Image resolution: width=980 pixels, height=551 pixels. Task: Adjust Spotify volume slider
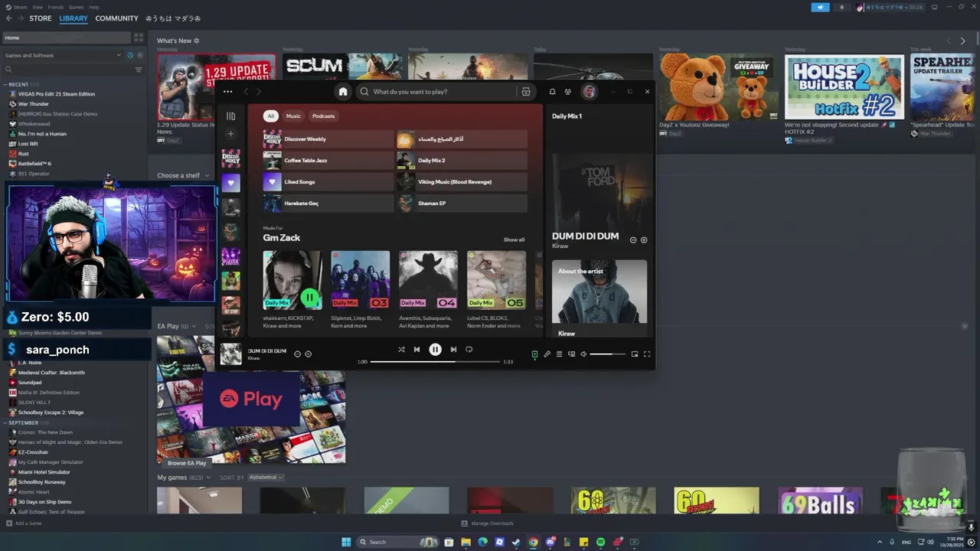(x=607, y=354)
